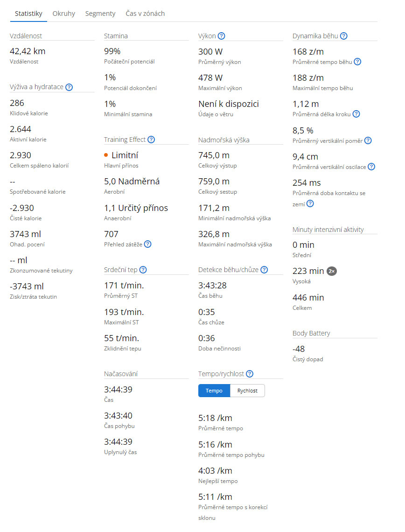Open help for Detekce běhu/chůze

pos(264,270)
